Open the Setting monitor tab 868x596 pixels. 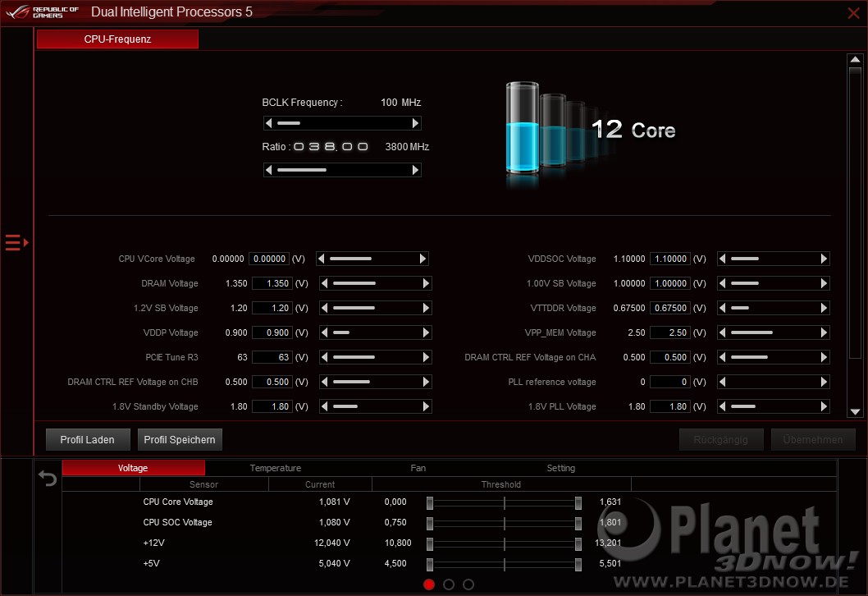pos(561,468)
